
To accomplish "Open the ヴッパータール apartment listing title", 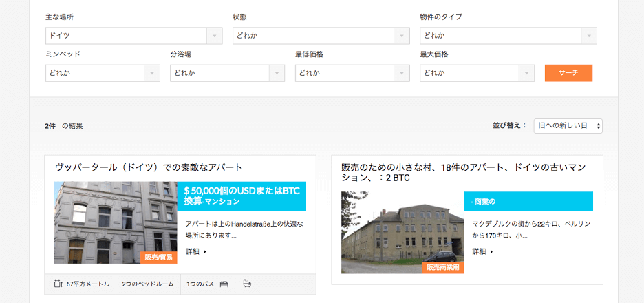I will 149,167.
